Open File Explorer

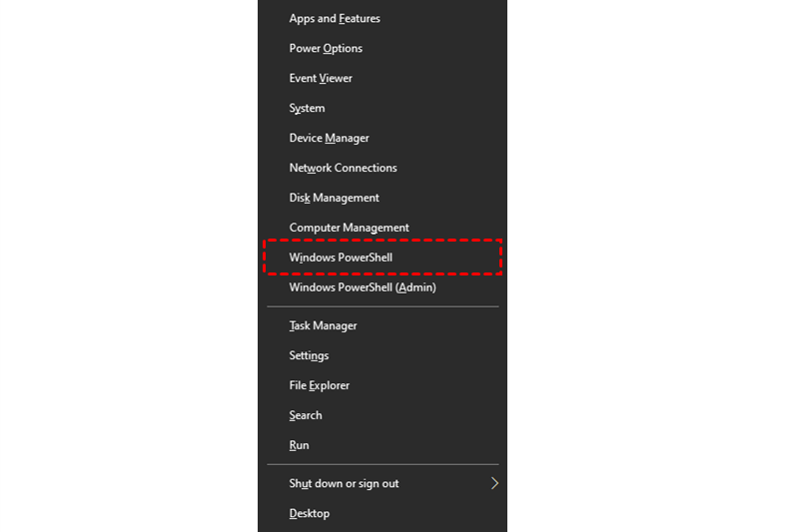pyautogui.click(x=319, y=386)
